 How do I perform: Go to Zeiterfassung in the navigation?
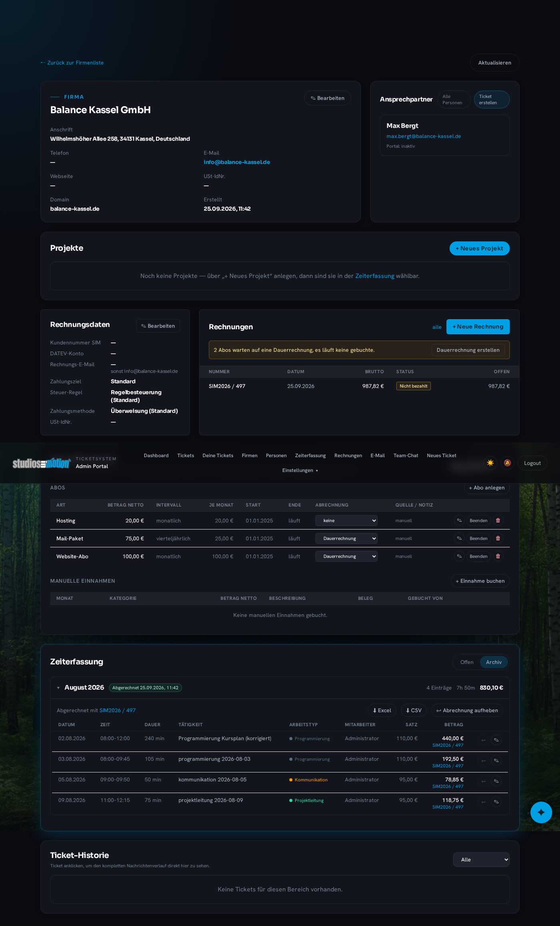(310, 456)
